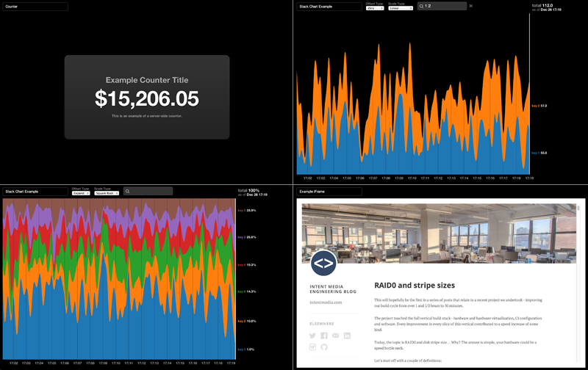Screen dimensions: 588x370
Task: Click the email envelope icon in blog sidebar
Action: pos(336,335)
